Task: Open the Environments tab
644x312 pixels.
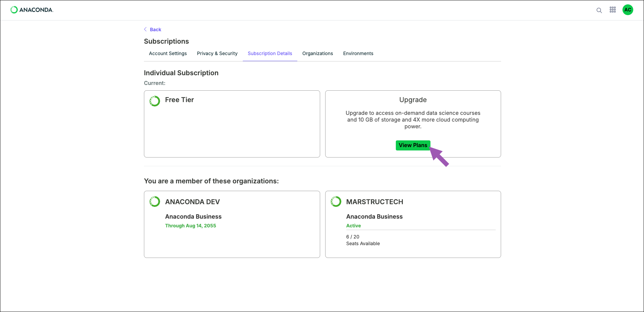Action: tap(358, 53)
